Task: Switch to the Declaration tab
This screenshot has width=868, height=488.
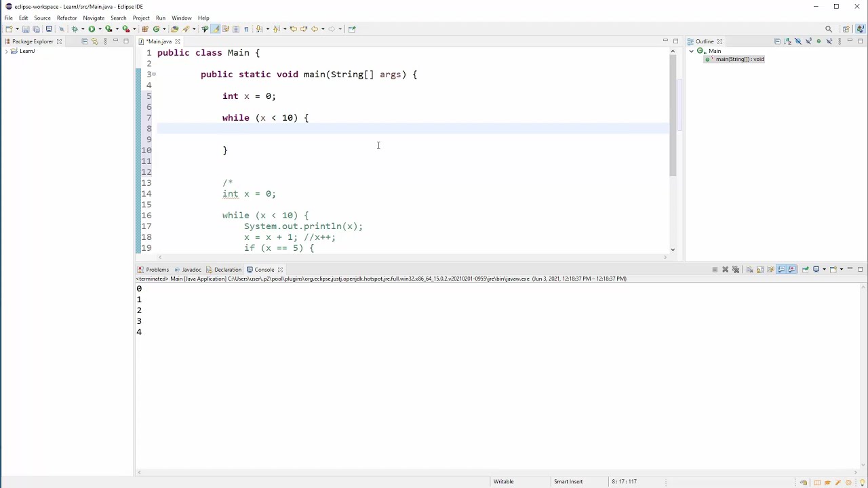Action: [x=224, y=270]
